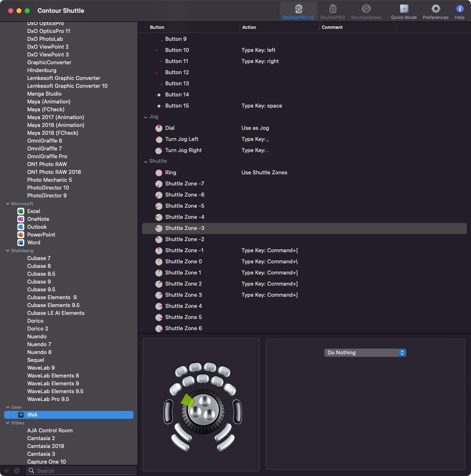Select the Button 11 row
Viewport: 471px width, 476px height.
[305, 61]
